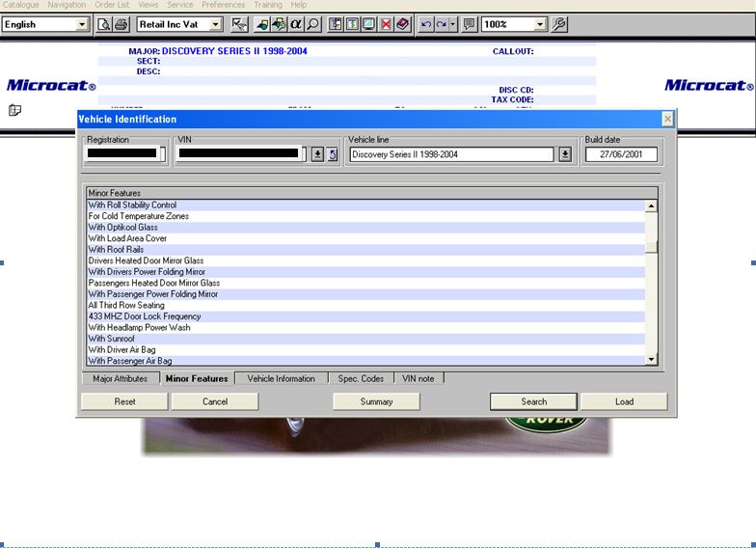Click the Registration input field
Image resolution: width=756 pixels, height=549 pixels.
click(x=125, y=154)
